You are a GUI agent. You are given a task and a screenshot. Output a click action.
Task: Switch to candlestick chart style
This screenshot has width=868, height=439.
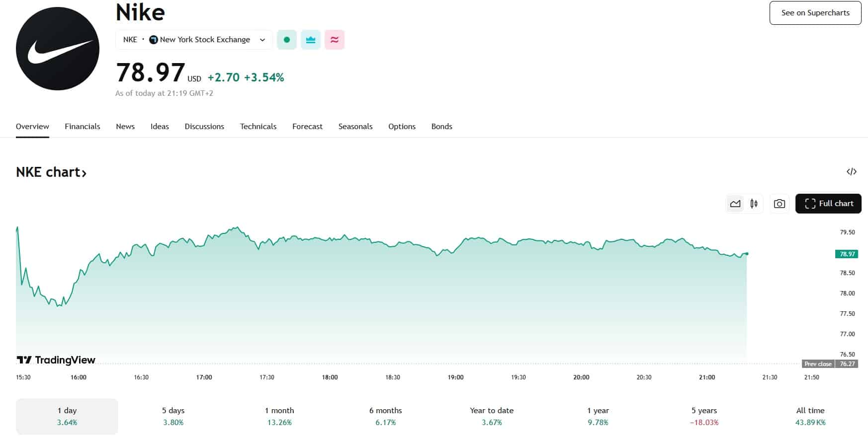point(754,204)
